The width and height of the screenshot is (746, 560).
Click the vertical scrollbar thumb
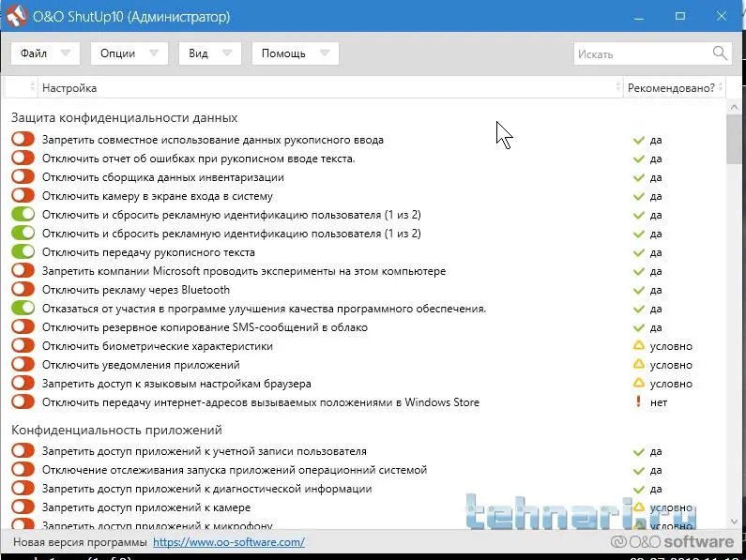(734, 140)
